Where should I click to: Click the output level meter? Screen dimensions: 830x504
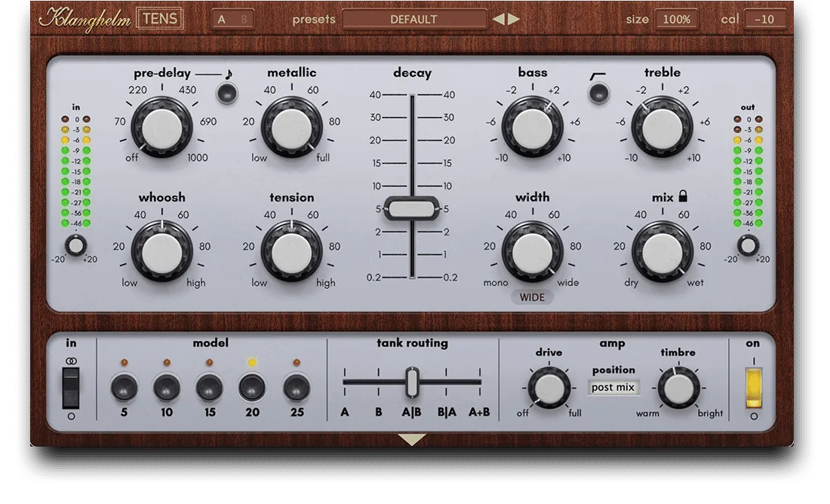(748, 171)
